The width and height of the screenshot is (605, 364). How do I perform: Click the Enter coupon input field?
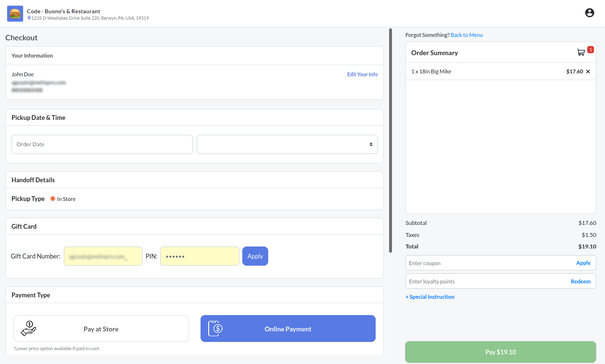489,263
